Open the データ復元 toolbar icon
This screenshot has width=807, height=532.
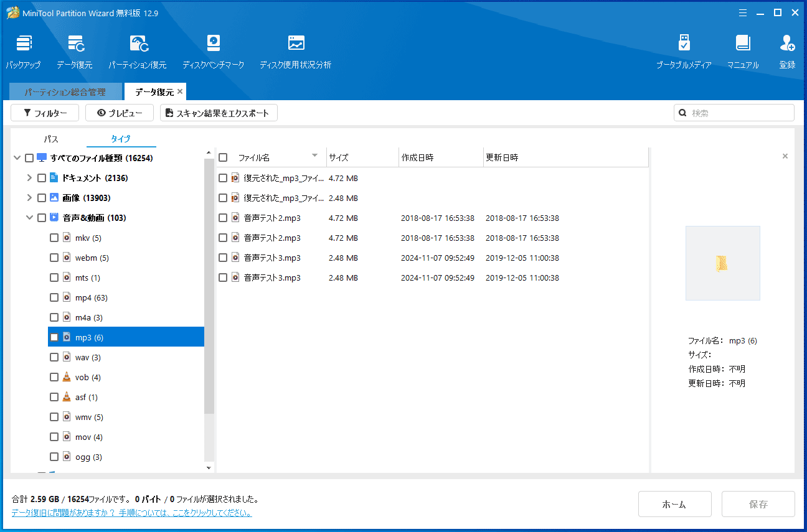[75, 50]
